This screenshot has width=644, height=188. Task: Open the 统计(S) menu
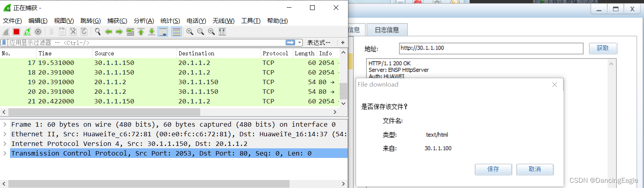(x=170, y=21)
